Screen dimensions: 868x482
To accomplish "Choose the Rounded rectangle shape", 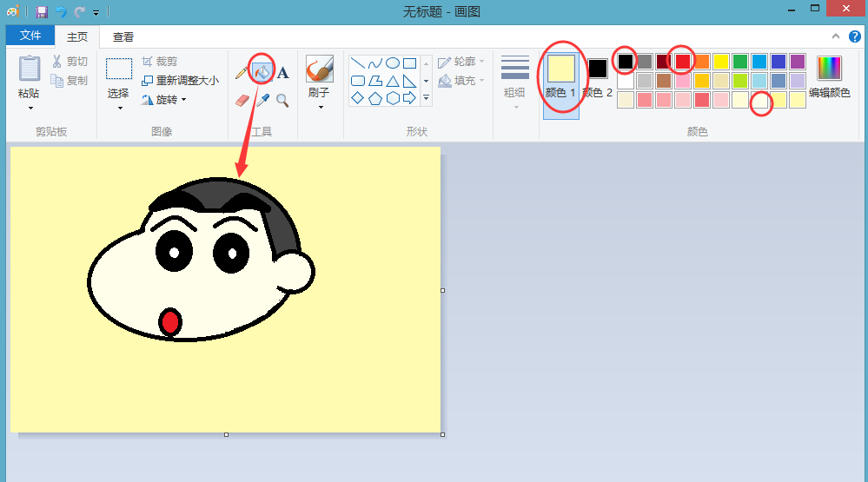I will tap(358, 81).
